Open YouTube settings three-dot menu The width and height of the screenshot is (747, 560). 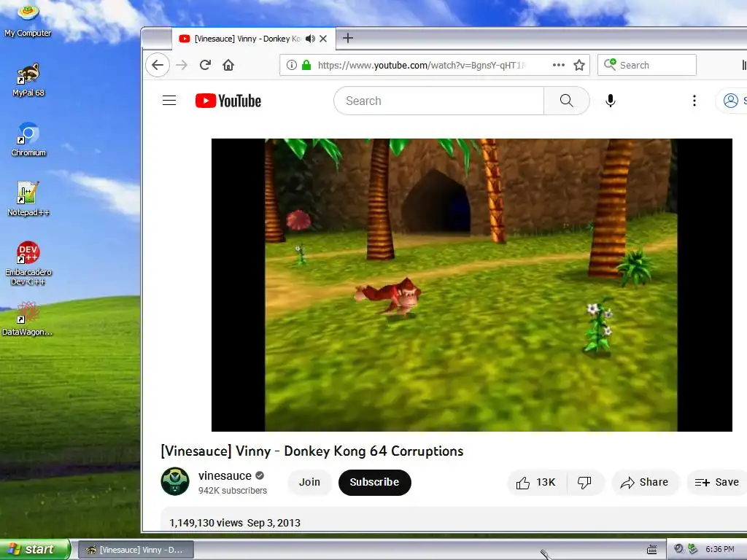click(694, 101)
